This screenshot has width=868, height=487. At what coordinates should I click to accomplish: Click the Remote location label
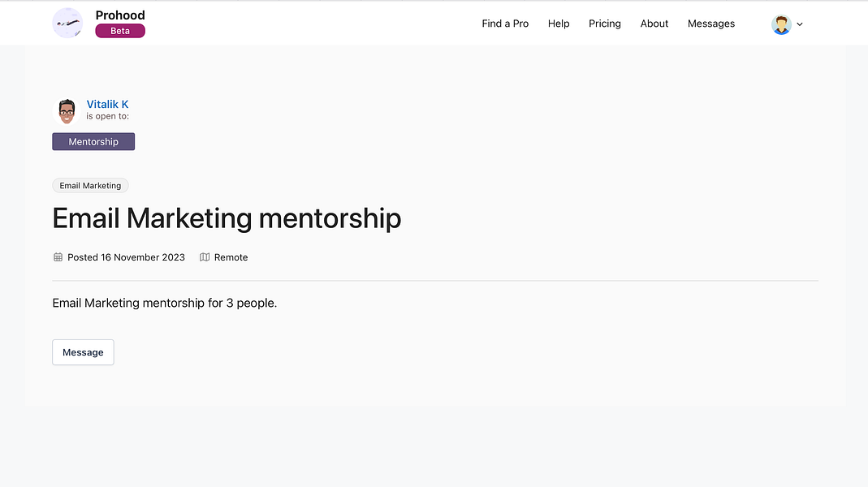pos(231,257)
